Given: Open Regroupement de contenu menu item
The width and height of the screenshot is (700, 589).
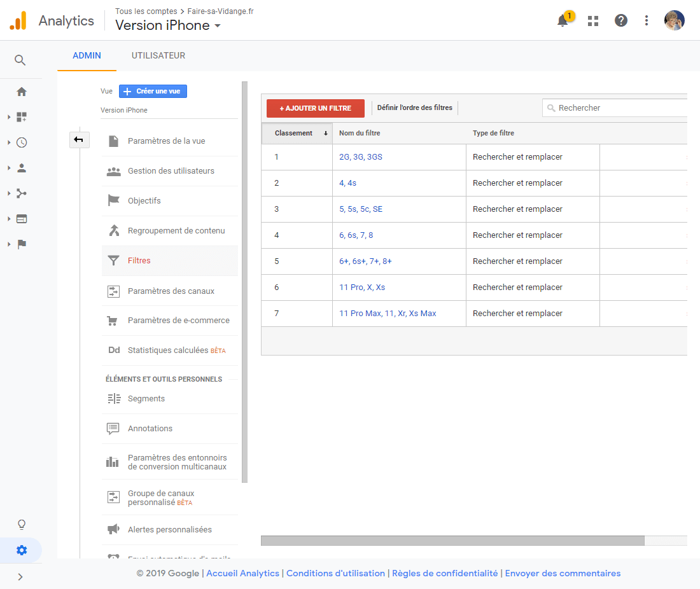Looking at the screenshot, I should point(170,231).
